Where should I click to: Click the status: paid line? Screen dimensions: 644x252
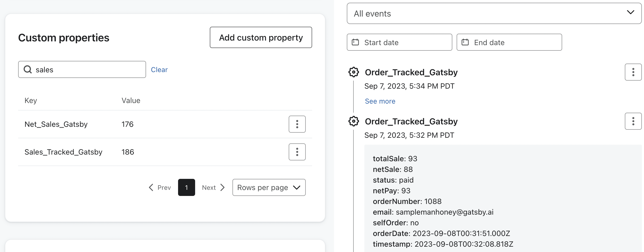[393, 180]
